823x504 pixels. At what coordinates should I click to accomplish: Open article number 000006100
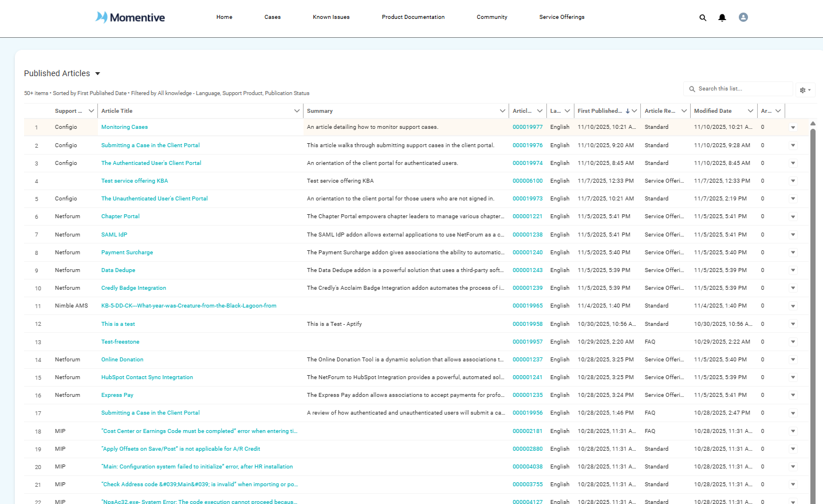pyautogui.click(x=527, y=181)
